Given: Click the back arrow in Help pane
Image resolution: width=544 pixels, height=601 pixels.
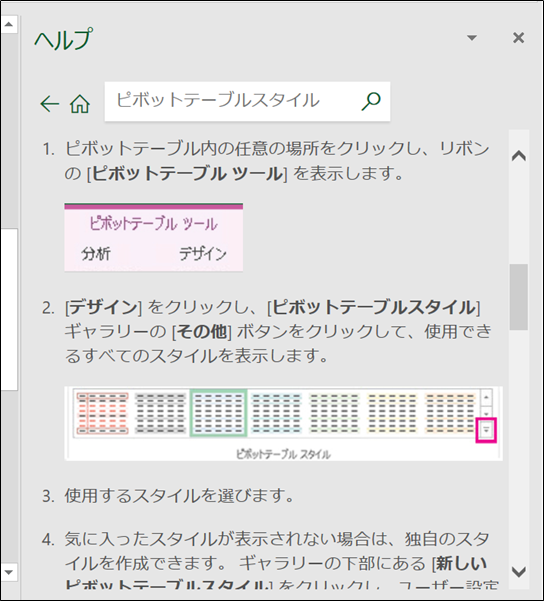Looking at the screenshot, I should pyautogui.click(x=50, y=103).
